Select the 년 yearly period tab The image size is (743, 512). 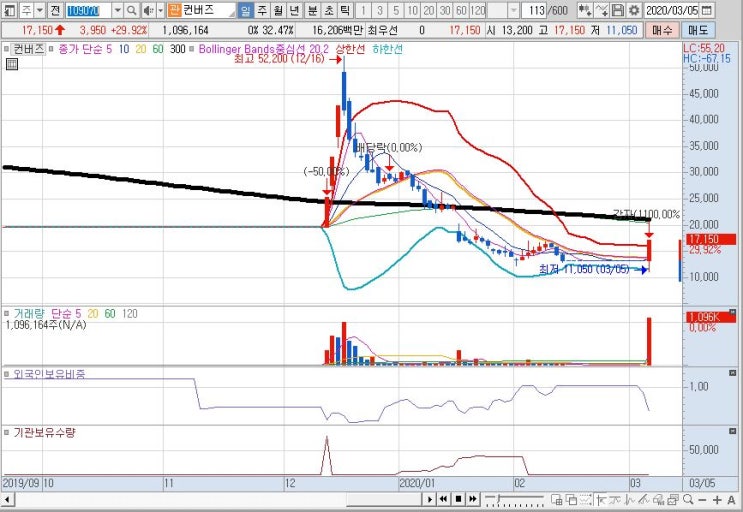point(295,10)
